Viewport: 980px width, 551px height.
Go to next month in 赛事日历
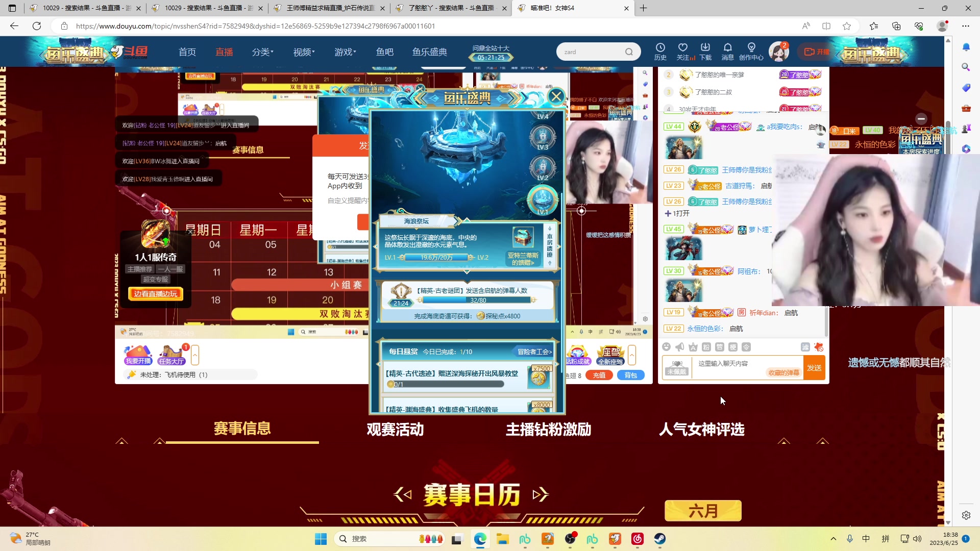coord(541,494)
